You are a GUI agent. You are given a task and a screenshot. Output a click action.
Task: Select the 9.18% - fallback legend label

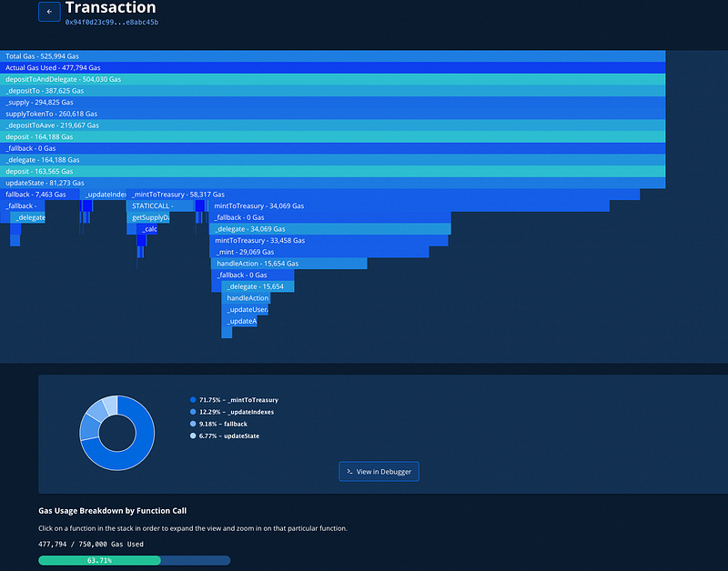223,424
